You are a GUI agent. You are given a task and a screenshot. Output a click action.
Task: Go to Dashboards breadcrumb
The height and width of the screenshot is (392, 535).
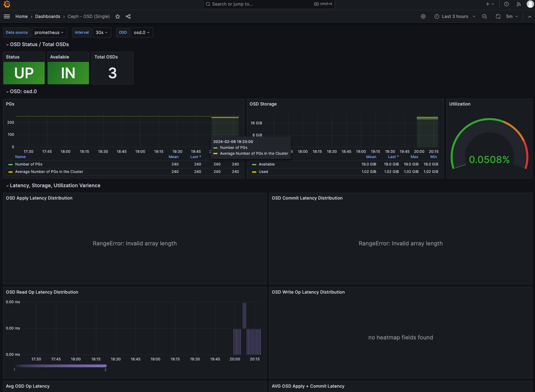[x=48, y=16]
